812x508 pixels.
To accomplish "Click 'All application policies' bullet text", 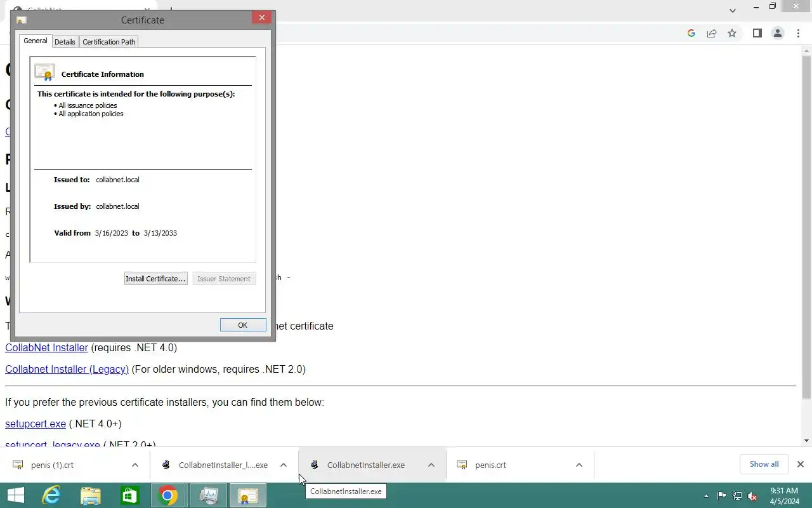I will click(x=91, y=114).
